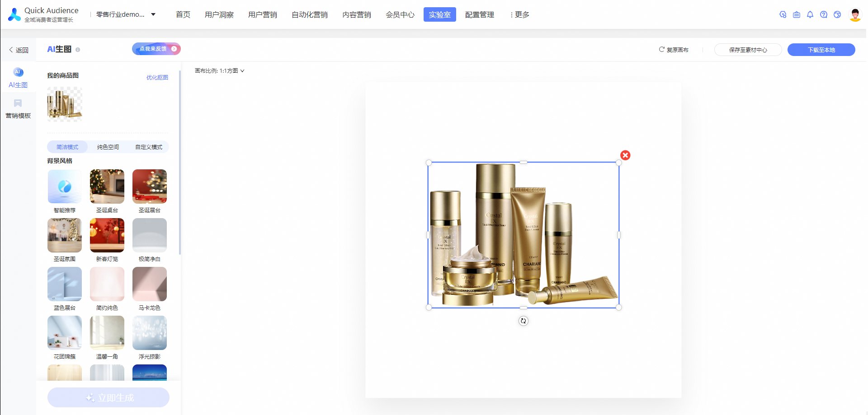868x415 pixels.
Task: Open the 配置管理 navigation menu
Action: (x=480, y=14)
